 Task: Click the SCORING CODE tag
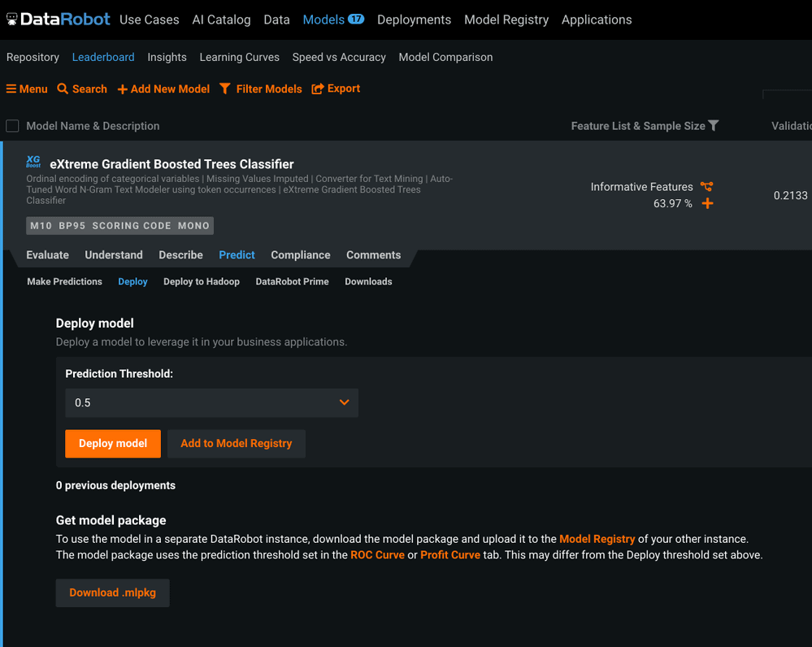[x=132, y=226]
